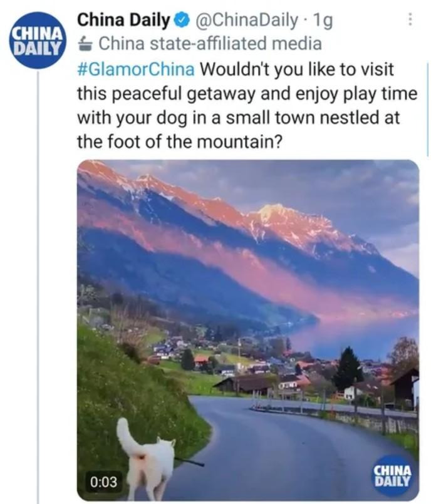The width and height of the screenshot is (436, 504).
Task: Play the mountain town video
Action: 248,330
